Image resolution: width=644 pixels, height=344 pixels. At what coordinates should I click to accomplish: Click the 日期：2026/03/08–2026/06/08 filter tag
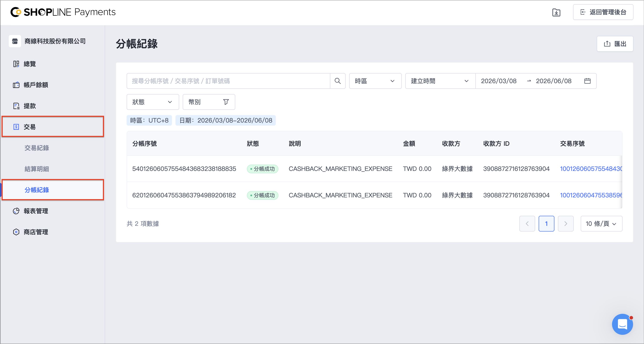coord(225,120)
